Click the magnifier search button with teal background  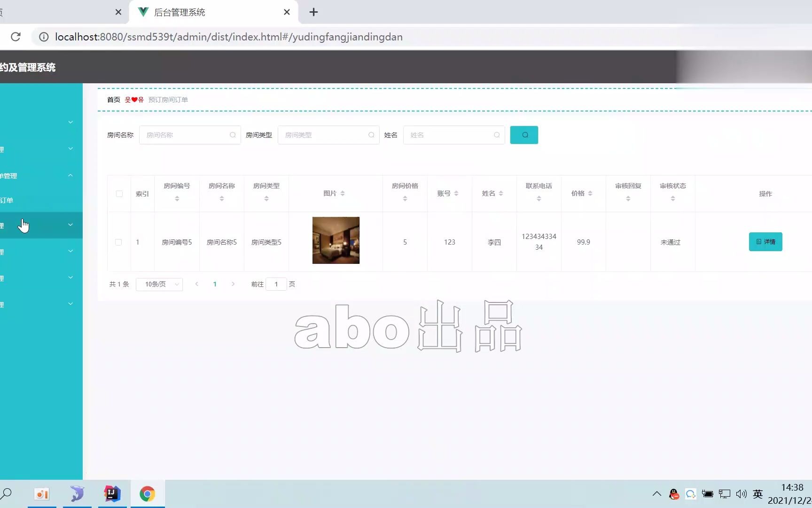[x=523, y=135]
